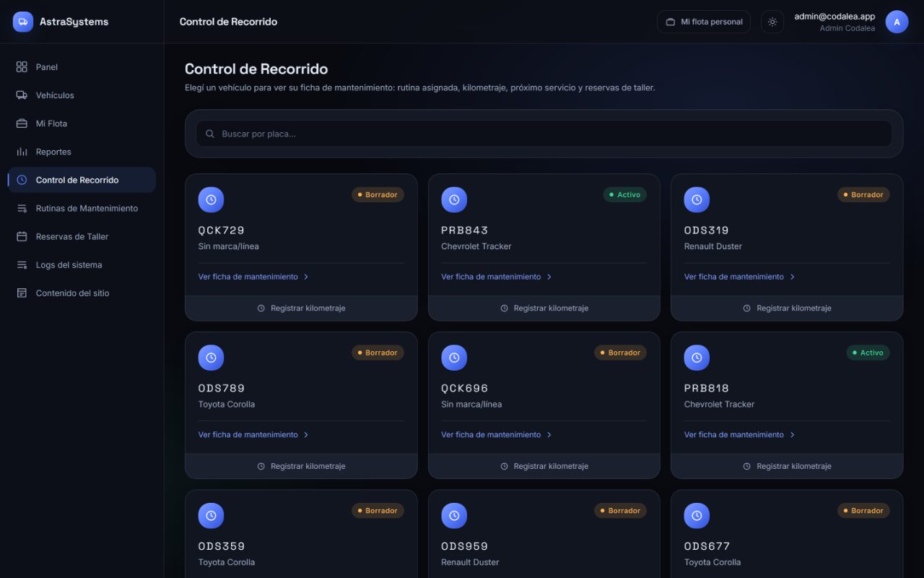The width and height of the screenshot is (924, 578).
Task: Click the clock icon on ODS359 card
Action: 211,516
